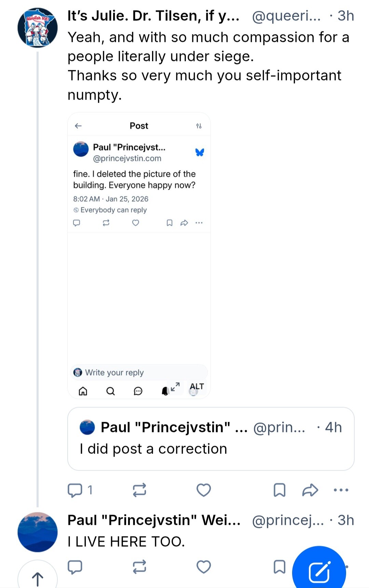Screen dimensions: 369x588
Task: Like Julie's post
Action: point(204,490)
